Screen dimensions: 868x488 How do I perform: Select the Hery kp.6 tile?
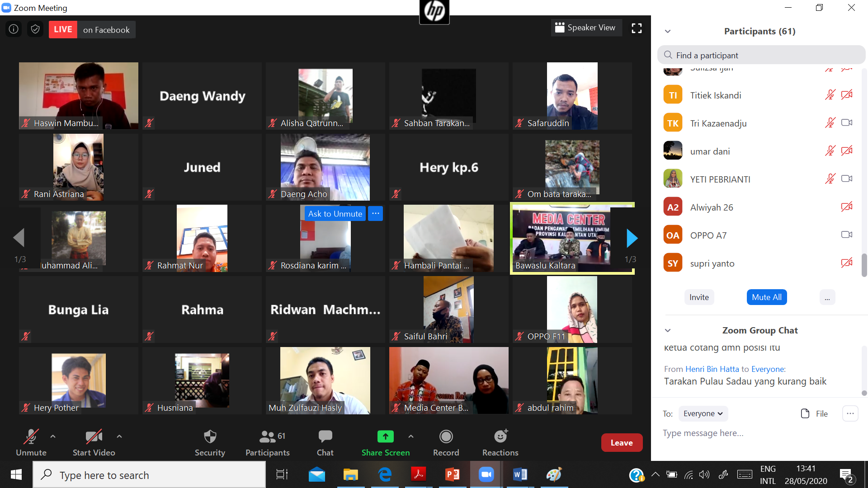pyautogui.click(x=449, y=167)
